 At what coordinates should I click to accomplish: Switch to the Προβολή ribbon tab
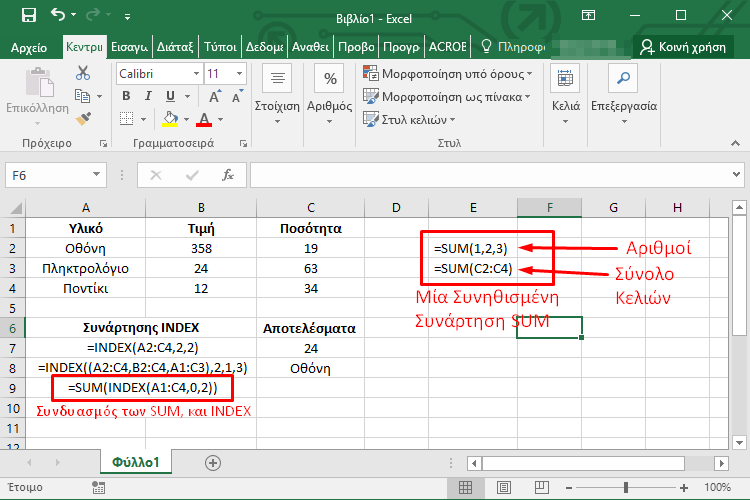point(356,47)
